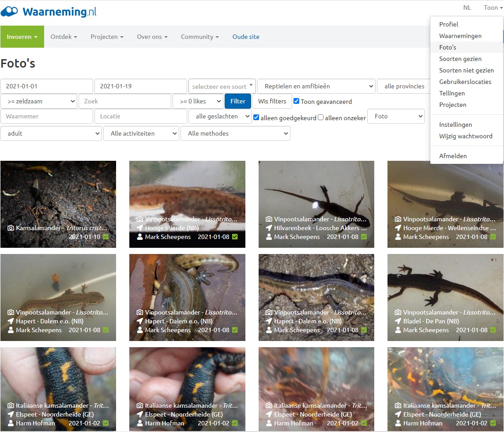Click the Wis filters button

pos(272,101)
